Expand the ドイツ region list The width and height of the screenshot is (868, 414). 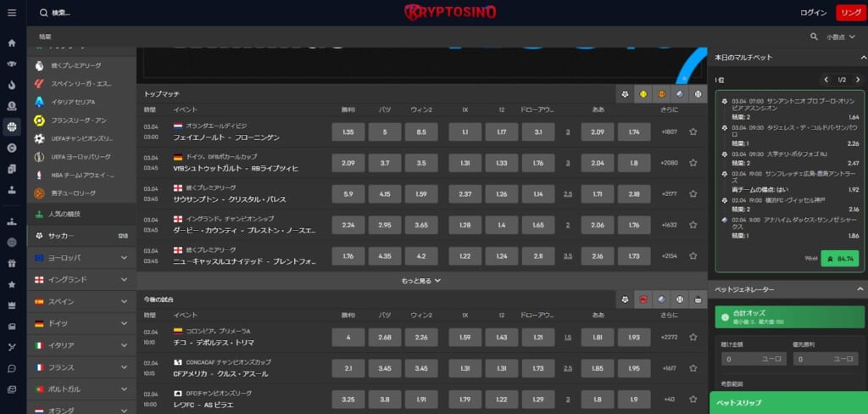(x=81, y=324)
